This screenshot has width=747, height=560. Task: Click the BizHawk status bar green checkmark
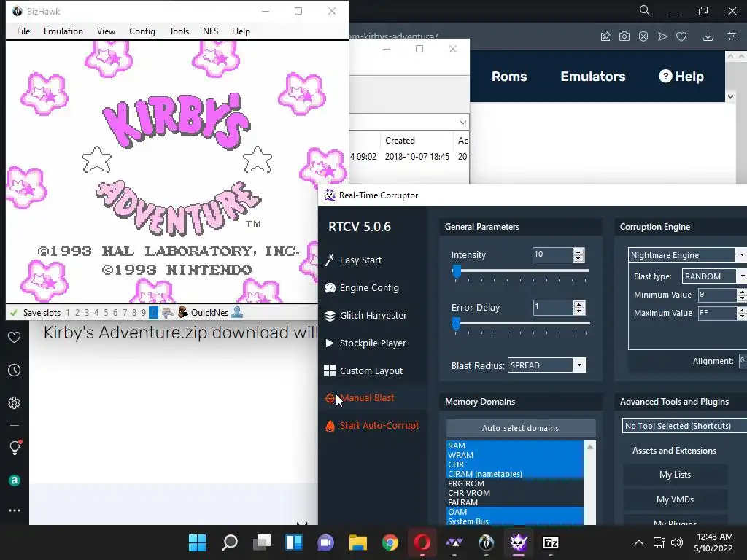click(x=14, y=313)
